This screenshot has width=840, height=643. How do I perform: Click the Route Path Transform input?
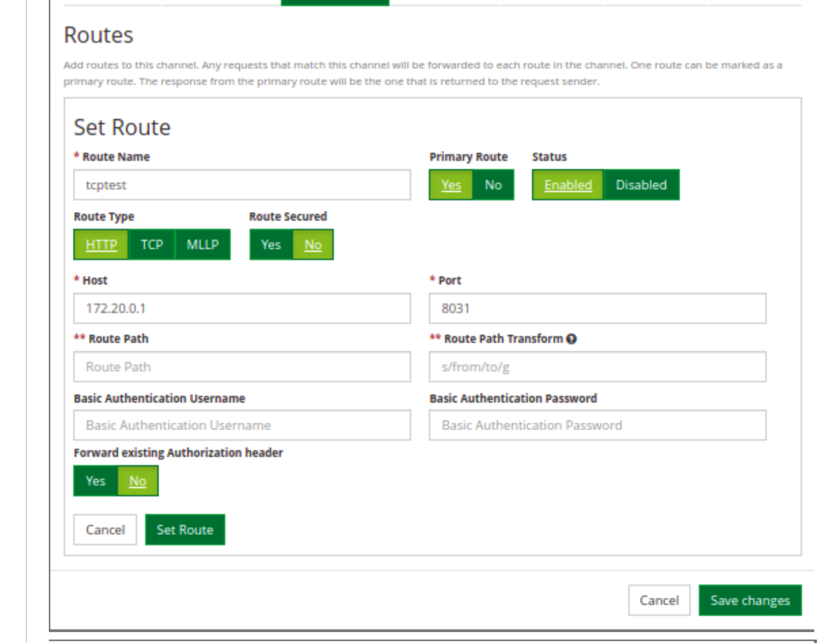598,367
